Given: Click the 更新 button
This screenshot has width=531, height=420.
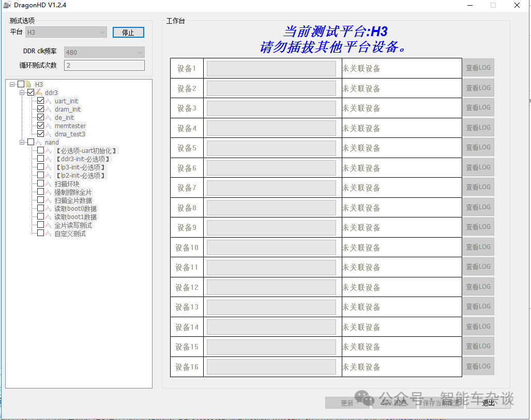Looking at the screenshot, I should click(x=347, y=403).
